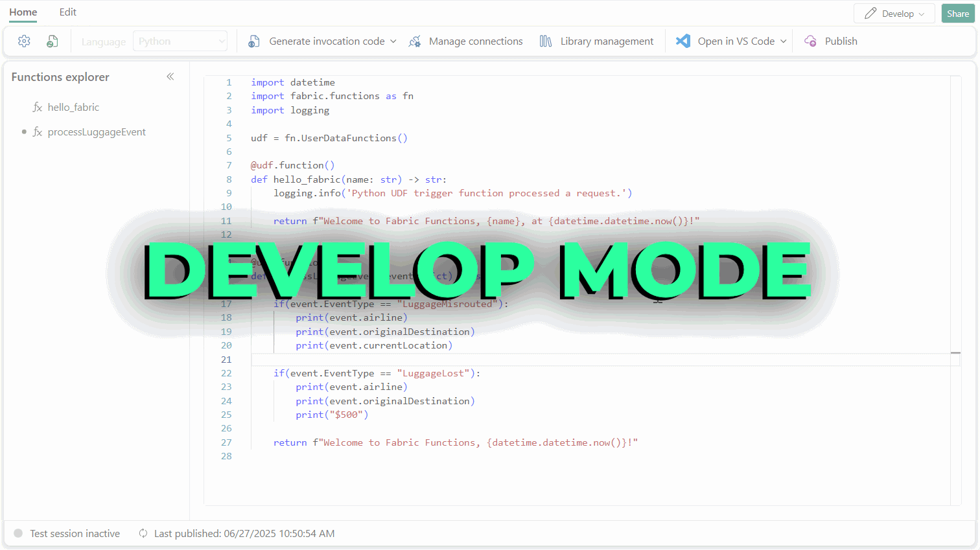
Task: Click the refresh document icon beside settings
Action: [52, 41]
